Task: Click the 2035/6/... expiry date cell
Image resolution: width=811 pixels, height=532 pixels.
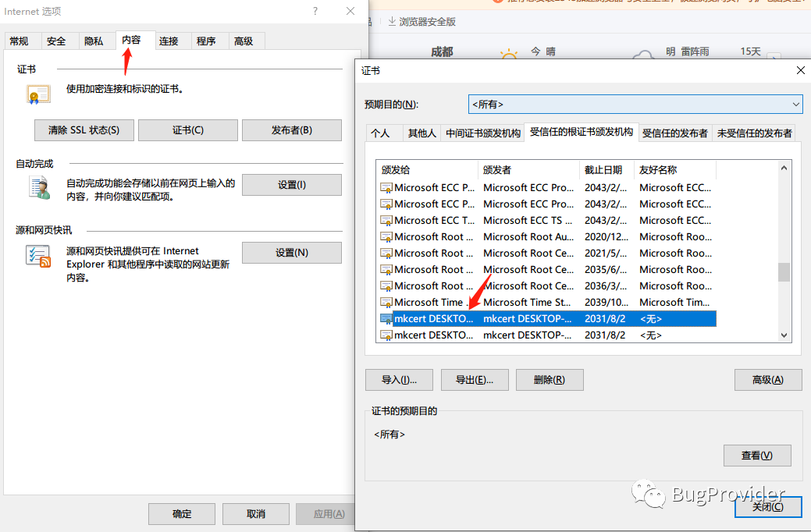Action: pos(606,270)
